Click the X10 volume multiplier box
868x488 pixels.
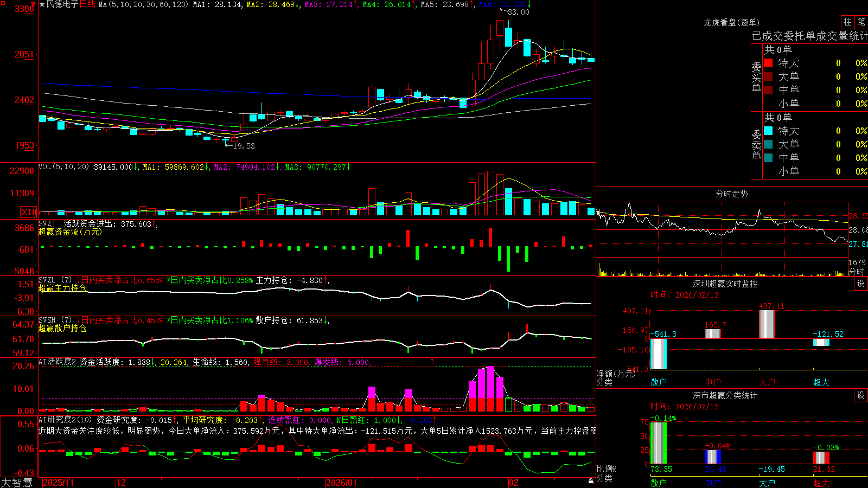coord(29,212)
